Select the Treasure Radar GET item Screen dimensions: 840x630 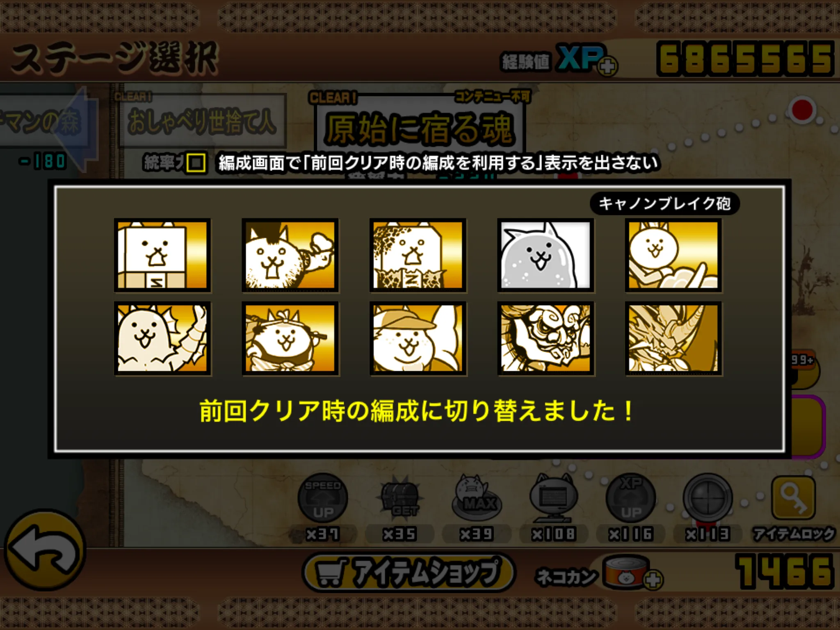[x=400, y=497]
